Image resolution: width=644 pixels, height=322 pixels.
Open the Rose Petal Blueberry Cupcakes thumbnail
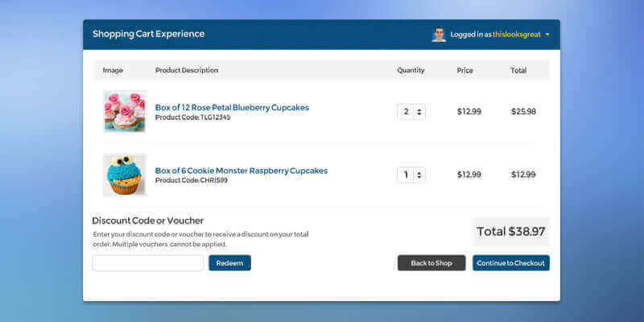pos(124,111)
